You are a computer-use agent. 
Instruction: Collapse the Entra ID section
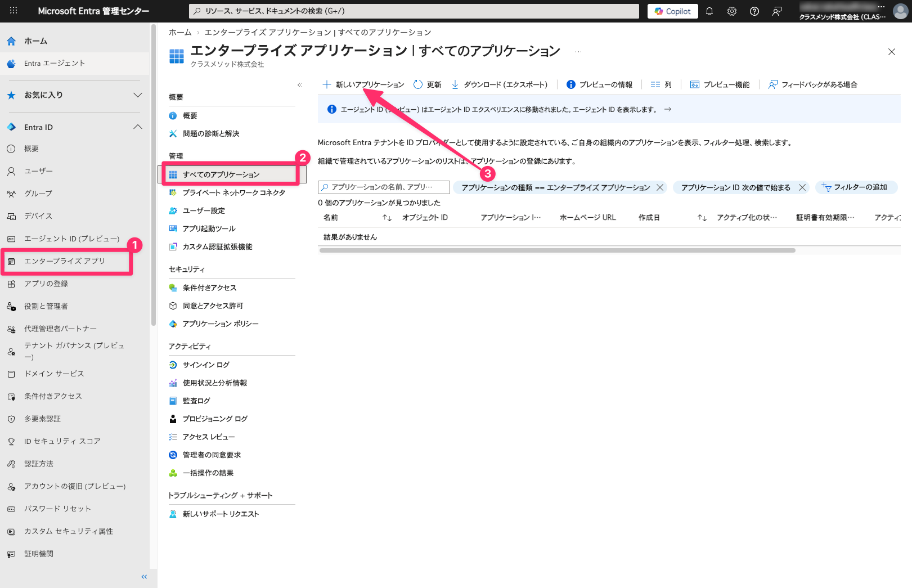(x=137, y=127)
